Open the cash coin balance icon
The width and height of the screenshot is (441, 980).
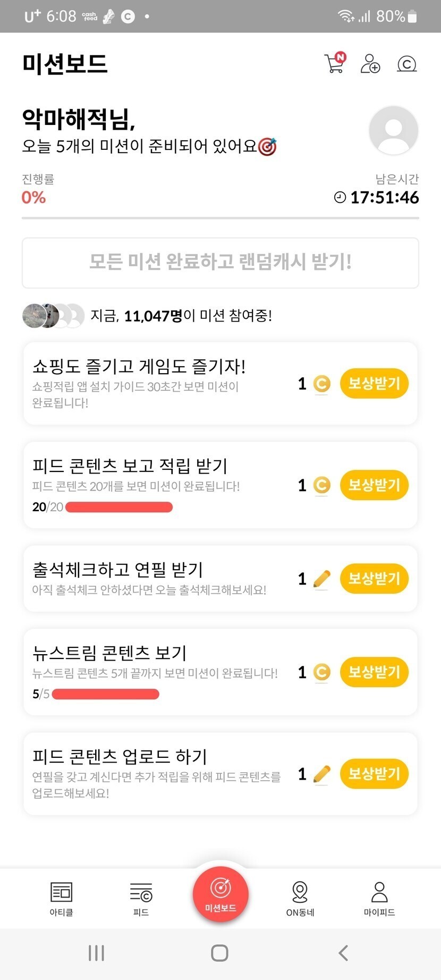(x=406, y=64)
